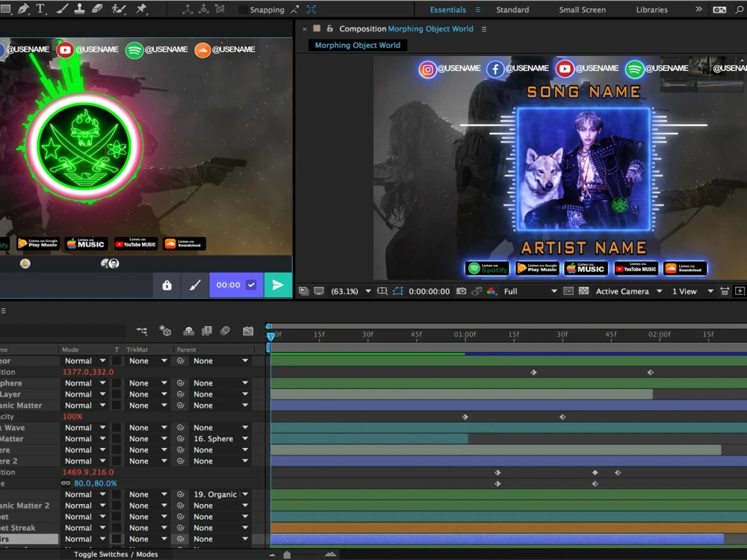The image size is (747, 560).
Task: Click the brush button in the left preview window
Action: click(x=195, y=285)
